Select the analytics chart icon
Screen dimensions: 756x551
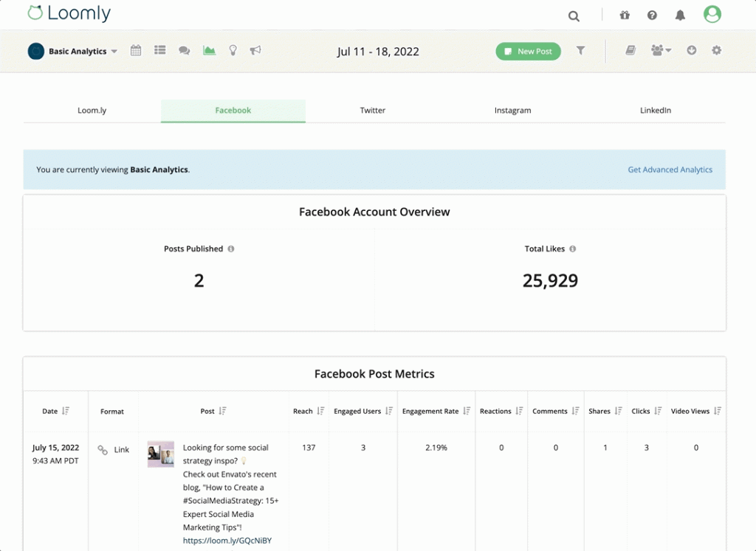click(x=208, y=50)
